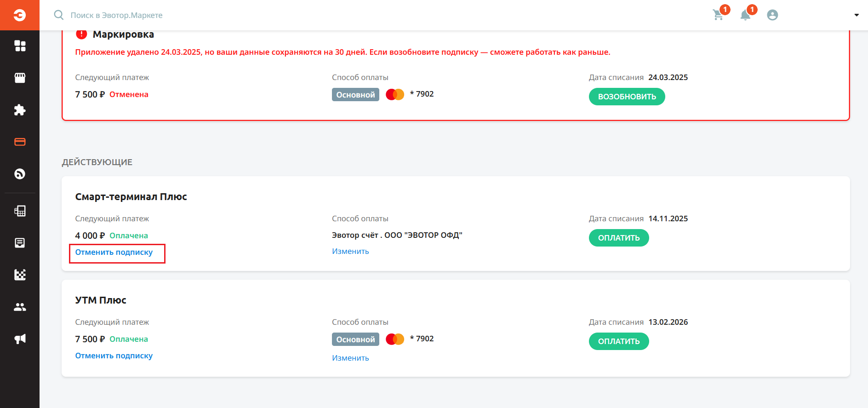Open the notifications bell

pyautogui.click(x=745, y=15)
